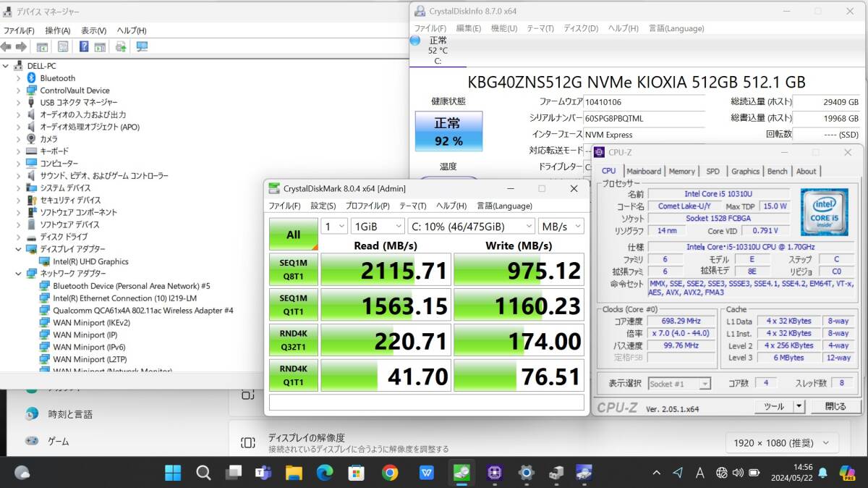Open the WPS Office taskbar icon
868x488 pixels.
[426, 473]
